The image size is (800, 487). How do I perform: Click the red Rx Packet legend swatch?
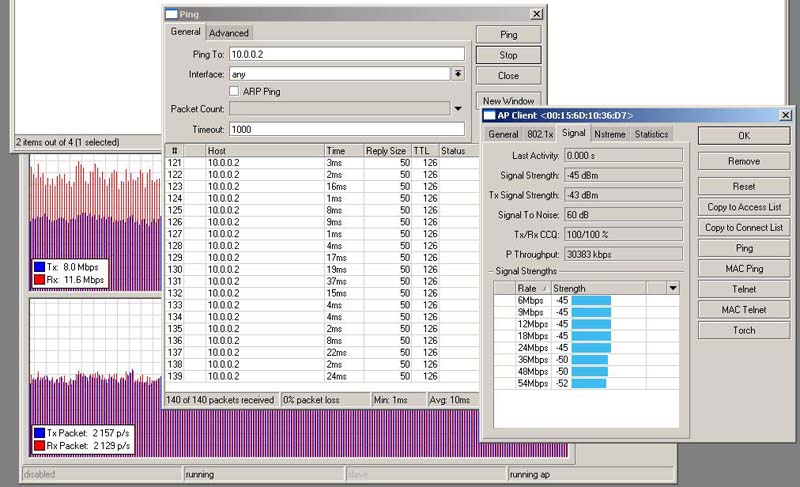tap(39, 446)
